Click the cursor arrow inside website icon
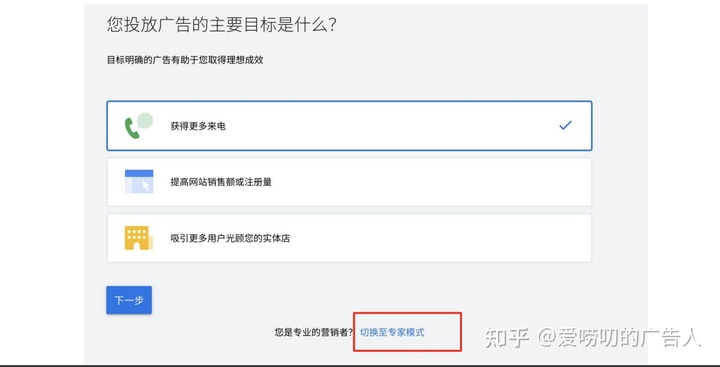Image resolution: width=720 pixels, height=367 pixels. click(146, 186)
